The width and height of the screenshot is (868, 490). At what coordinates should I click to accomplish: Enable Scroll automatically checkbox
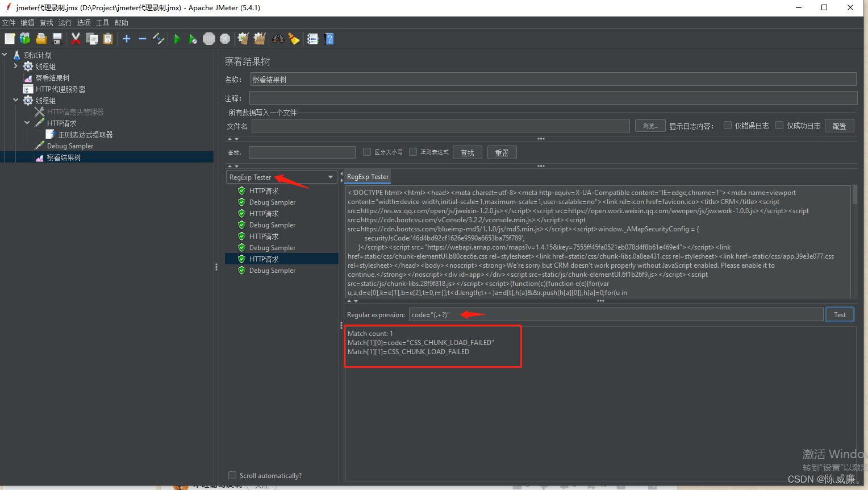click(232, 475)
